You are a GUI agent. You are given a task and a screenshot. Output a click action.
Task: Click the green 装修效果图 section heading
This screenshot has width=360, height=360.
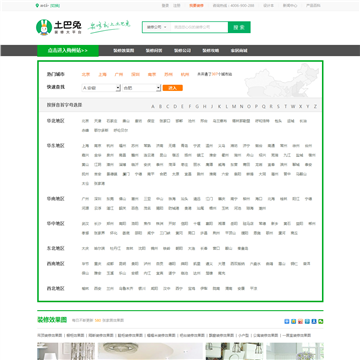coord(52,320)
